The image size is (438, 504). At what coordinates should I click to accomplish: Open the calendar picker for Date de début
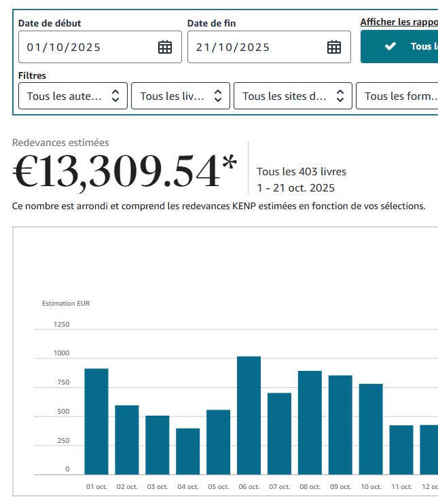click(165, 47)
